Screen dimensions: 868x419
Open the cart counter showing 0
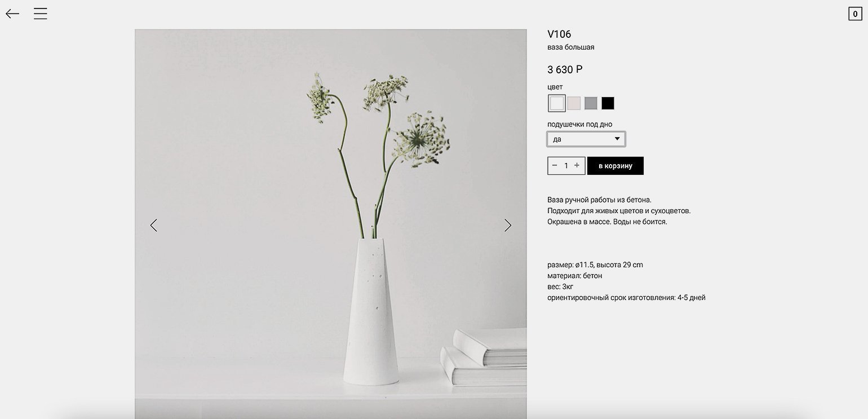[855, 14]
